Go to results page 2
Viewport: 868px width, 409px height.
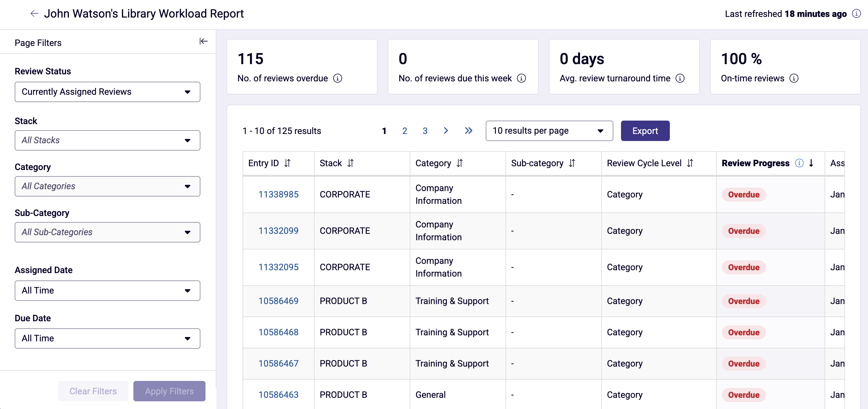(405, 131)
